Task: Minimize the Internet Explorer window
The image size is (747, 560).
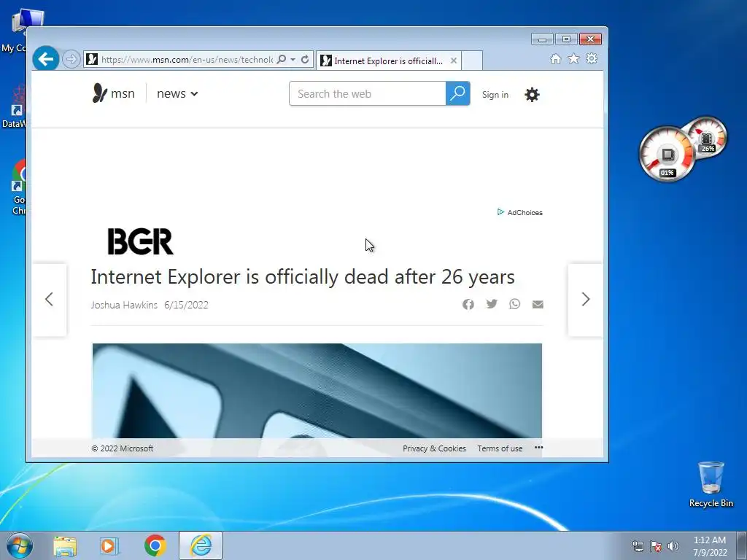Action: 542,39
